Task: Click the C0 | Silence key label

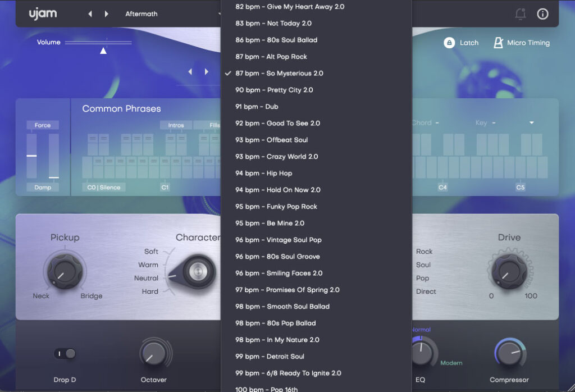Action: [x=104, y=188]
